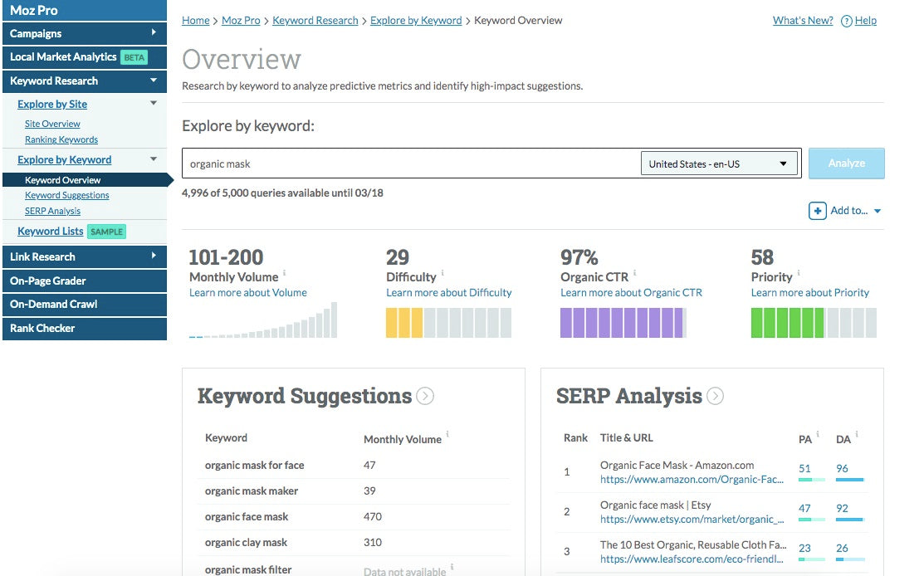
Task: Open the Keyword Lists link
Action: (50, 232)
